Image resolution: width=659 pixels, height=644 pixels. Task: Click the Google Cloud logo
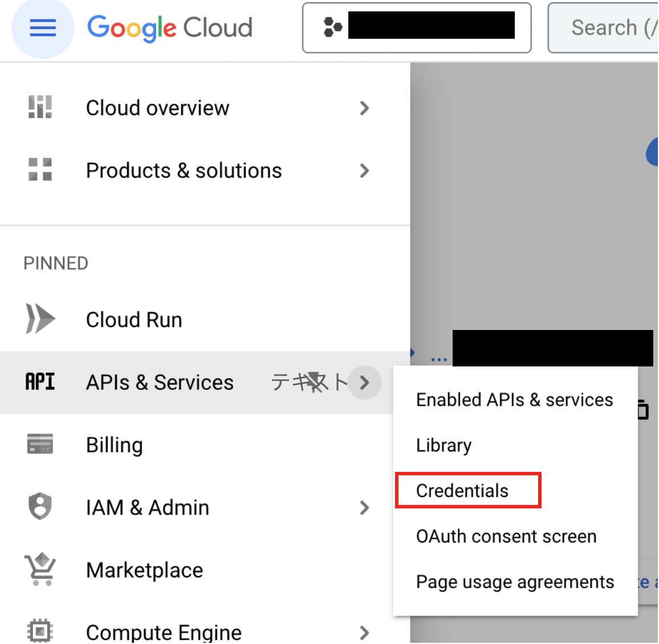(169, 28)
